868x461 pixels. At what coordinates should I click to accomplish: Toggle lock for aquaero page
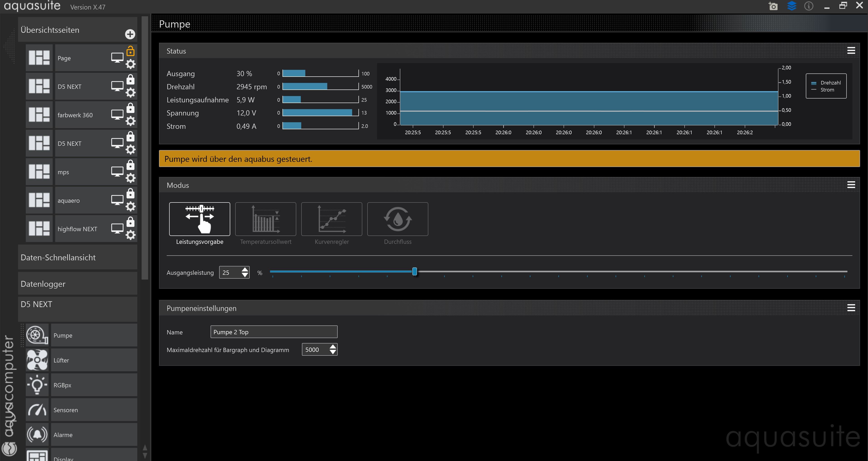pos(130,193)
